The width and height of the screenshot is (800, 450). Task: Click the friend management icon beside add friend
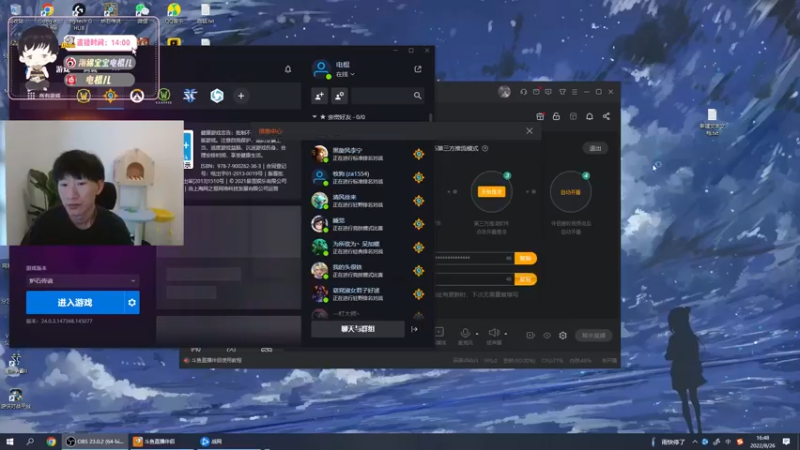pyautogui.click(x=339, y=95)
